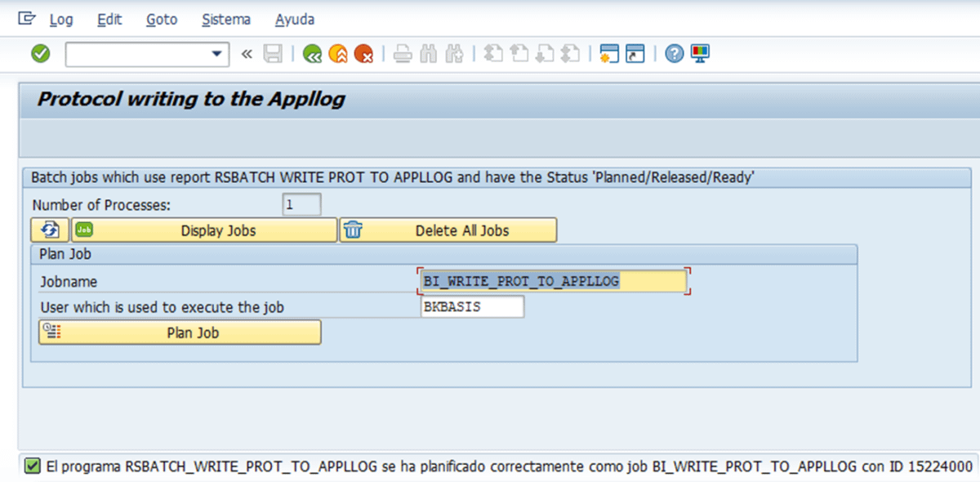Click the Create New Session icon

pyautogui.click(x=608, y=55)
